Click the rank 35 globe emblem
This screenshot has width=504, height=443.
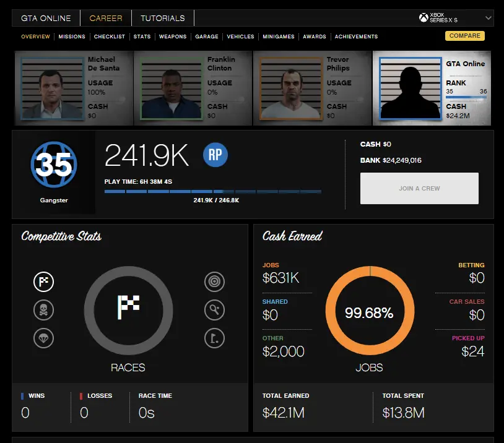coord(53,166)
